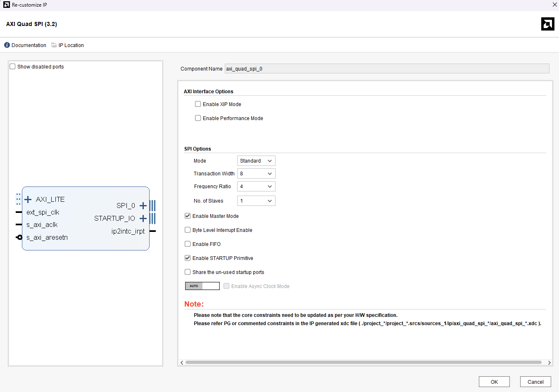This screenshot has height=392, width=559.
Task: Click the IP Location folder icon
Action: click(54, 45)
